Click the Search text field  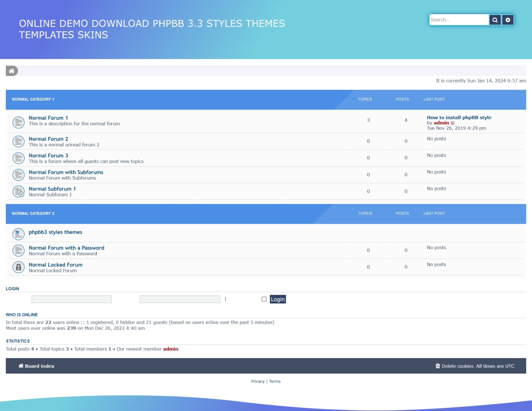pyautogui.click(x=459, y=20)
